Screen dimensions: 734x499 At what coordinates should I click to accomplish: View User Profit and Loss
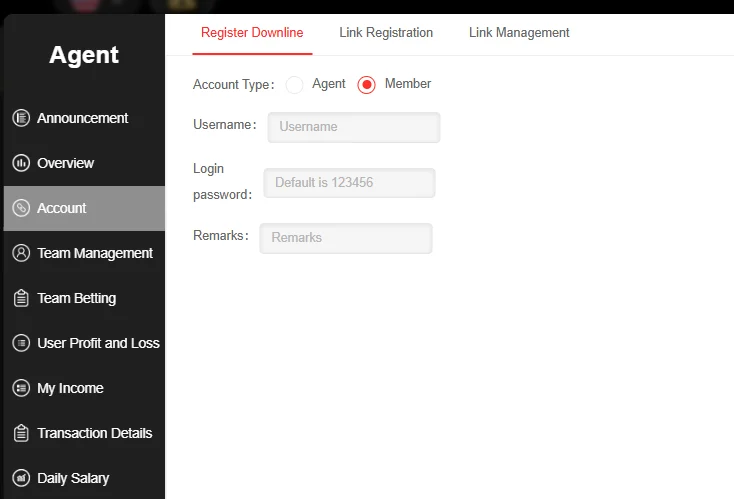(84, 343)
